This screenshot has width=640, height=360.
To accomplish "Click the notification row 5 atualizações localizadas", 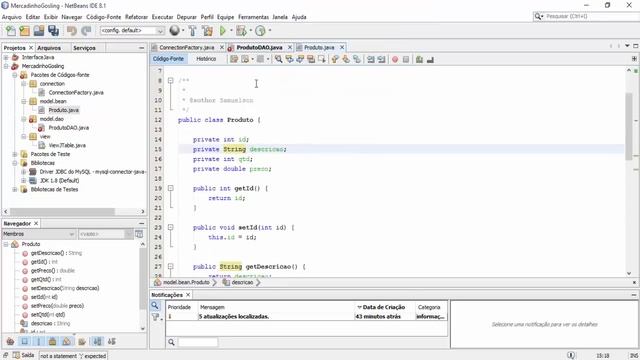I will click(x=307, y=316).
